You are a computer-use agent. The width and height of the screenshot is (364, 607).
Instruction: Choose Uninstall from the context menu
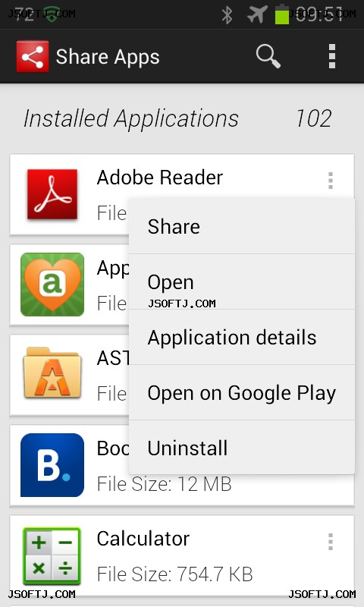(242, 448)
